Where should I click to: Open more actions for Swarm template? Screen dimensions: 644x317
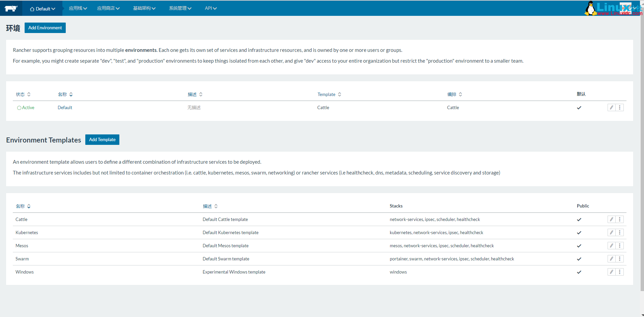coord(620,259)
